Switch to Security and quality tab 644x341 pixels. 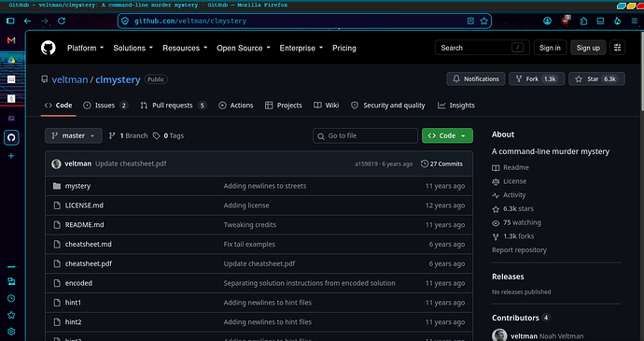coord(388,106)
